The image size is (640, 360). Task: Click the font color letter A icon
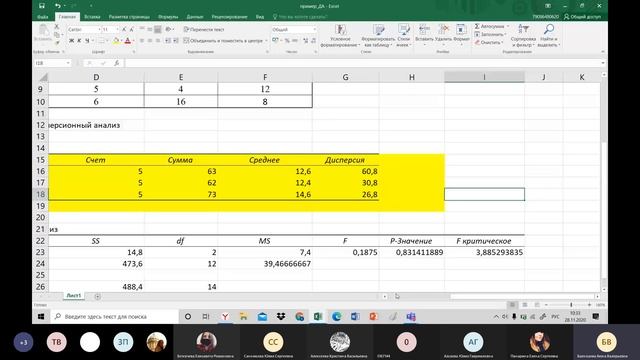click(127, 40)
